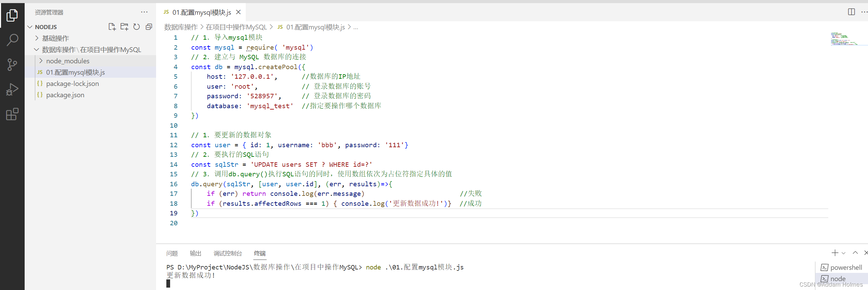Switch to the 输出 panel tab
The height and width of the screenshot is (290, 868).
pyautogui.click(x=195, y=253)
